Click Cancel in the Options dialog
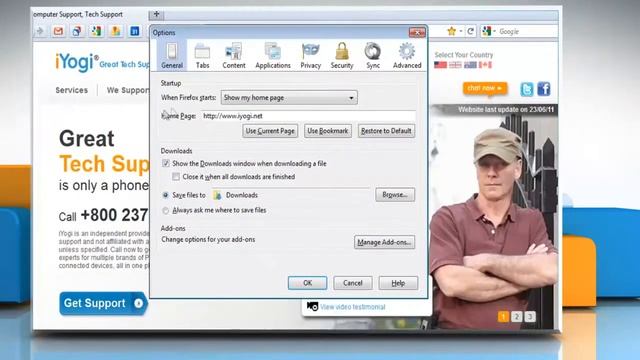 click(353, 283)
